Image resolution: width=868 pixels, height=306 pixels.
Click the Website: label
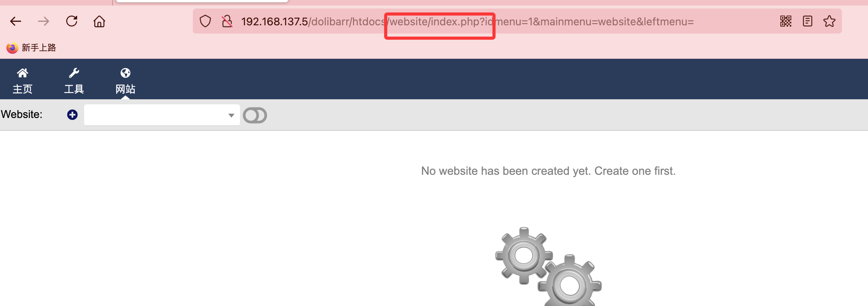click(x=21, y=114)
